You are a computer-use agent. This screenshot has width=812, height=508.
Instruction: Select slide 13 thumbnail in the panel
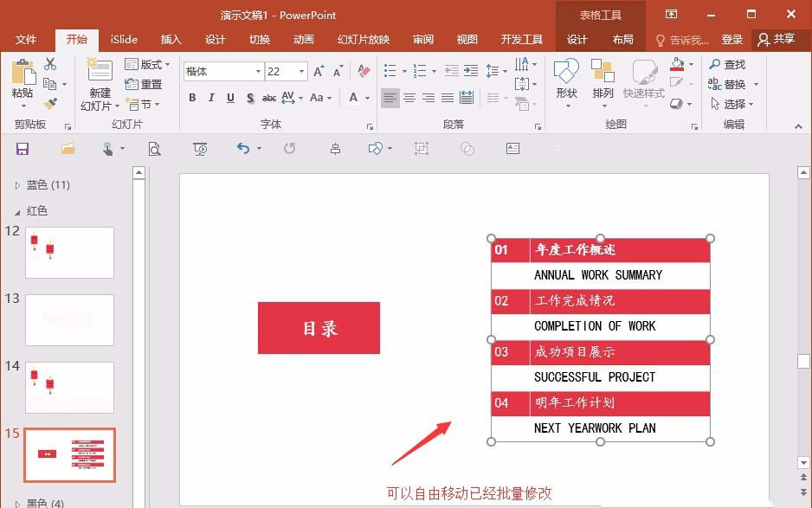[69, 320]
